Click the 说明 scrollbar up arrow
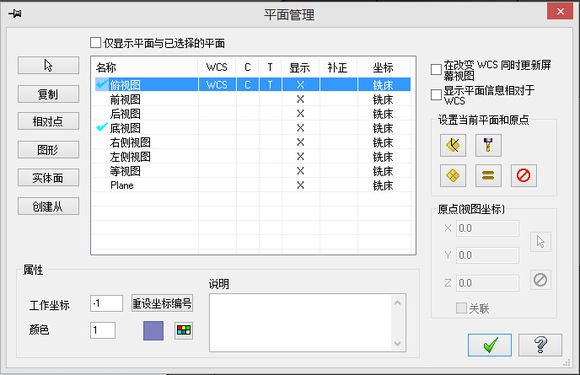 pos(398,303)
